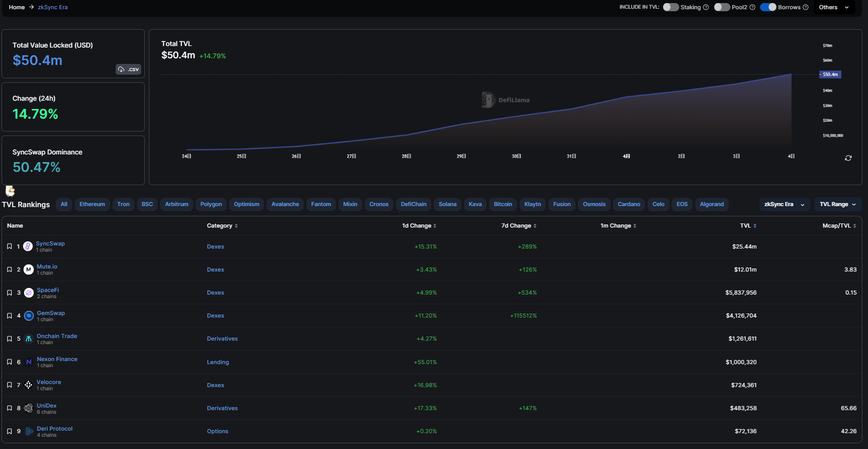This screenshot has height=449, width=868.
Task: Open the Others dropdown
Action: point(834,7)
